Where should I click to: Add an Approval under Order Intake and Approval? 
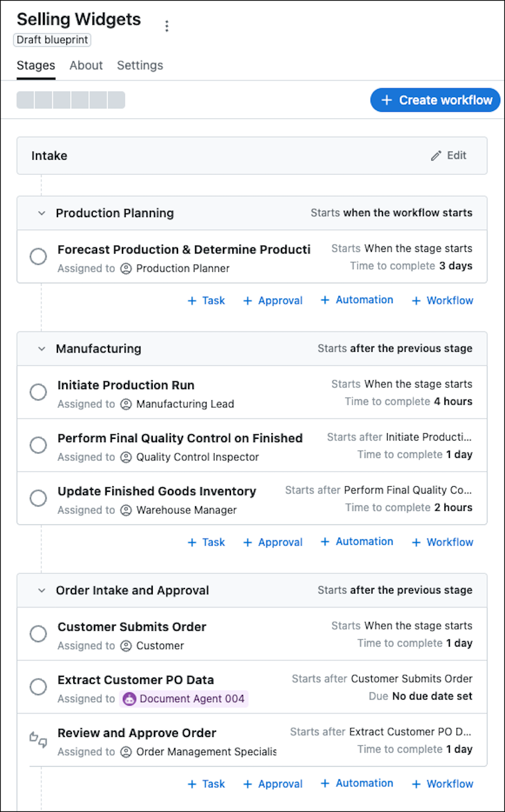(x=273, y=784)
